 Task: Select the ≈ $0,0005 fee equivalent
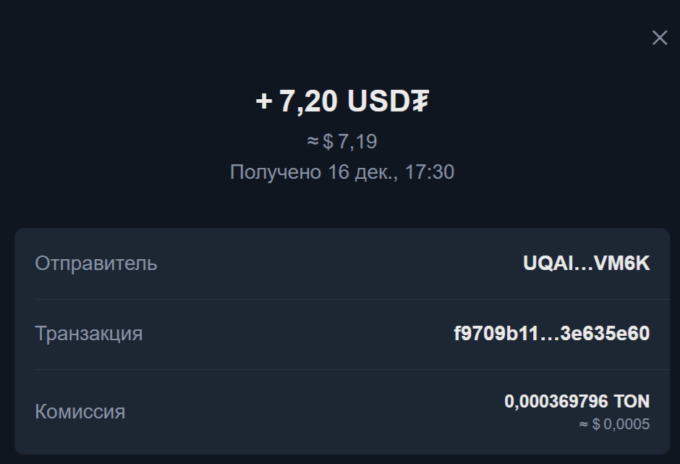click(614, 424)
